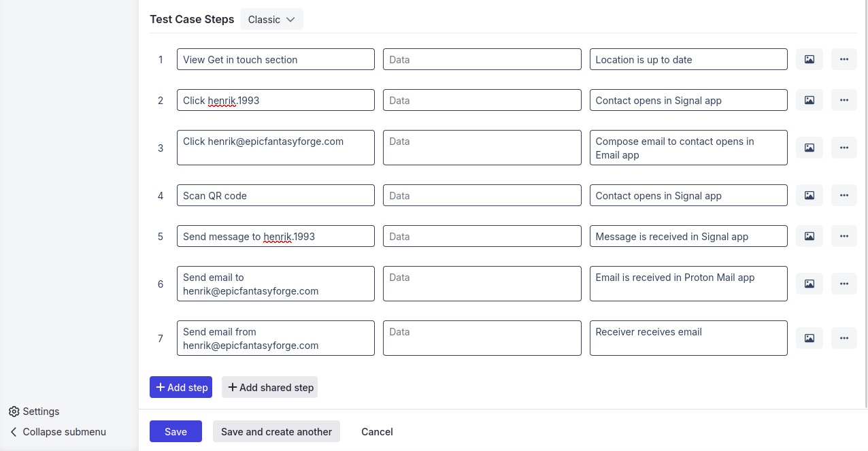Attach image to step 7 Receiver receives email
The image size is (868, 451).
coord(809,338)
